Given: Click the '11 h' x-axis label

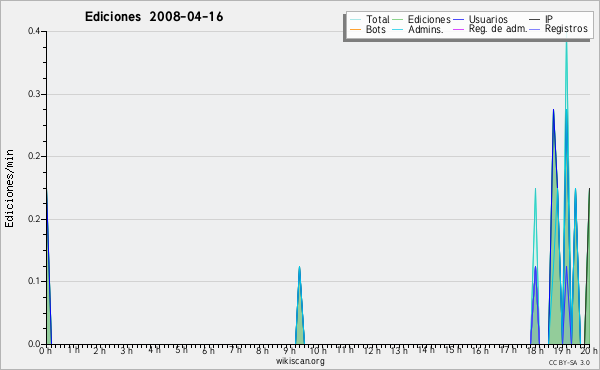Looking at the screenshot, I should click(345, 350).
